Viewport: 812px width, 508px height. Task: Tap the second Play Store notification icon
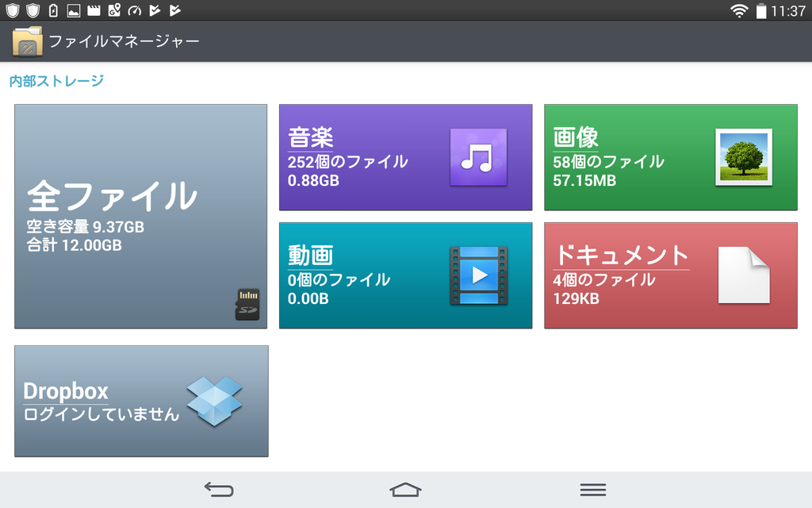(175, 10)
